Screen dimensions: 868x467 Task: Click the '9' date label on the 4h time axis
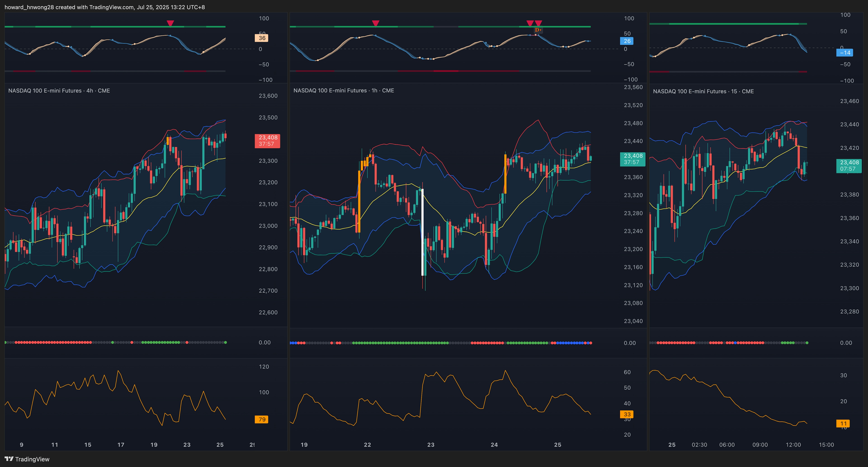click(21, 445)
